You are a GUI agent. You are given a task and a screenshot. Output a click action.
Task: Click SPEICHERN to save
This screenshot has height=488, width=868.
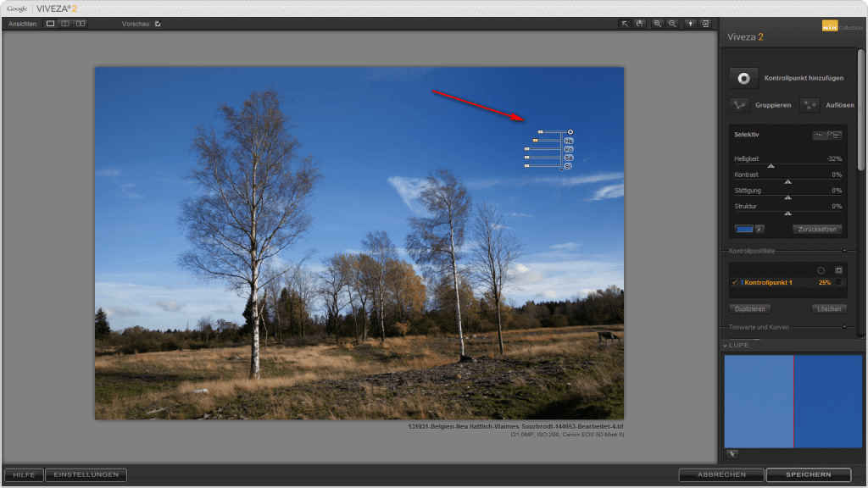(808, 474)
